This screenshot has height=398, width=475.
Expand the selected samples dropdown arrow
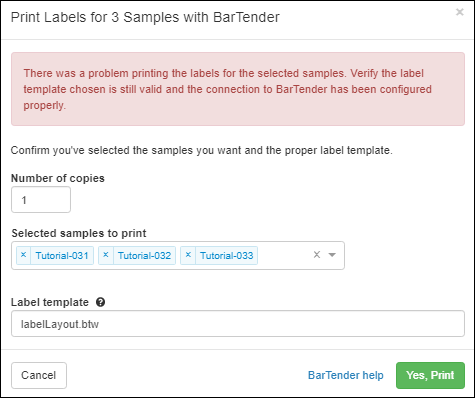tap(332, 255)
